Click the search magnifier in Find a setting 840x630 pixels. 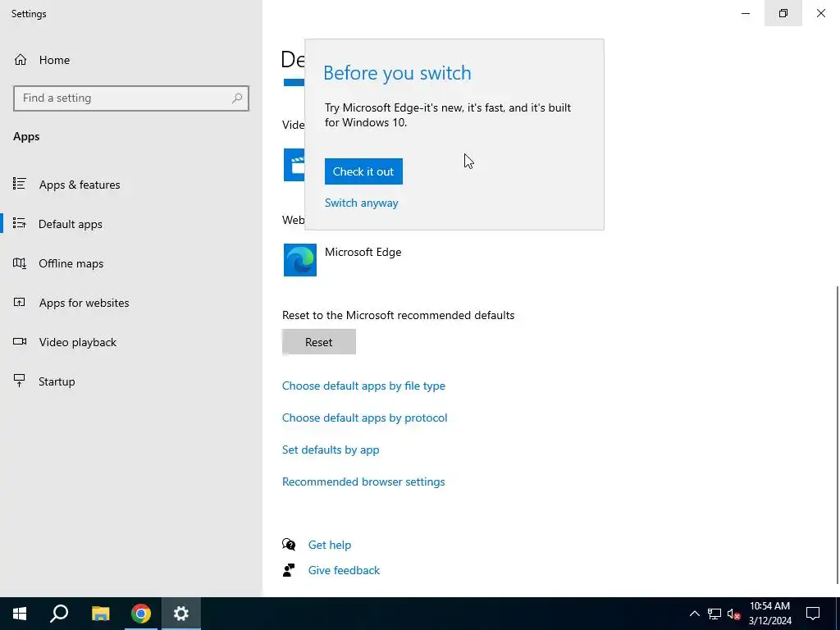pos(237,98)
